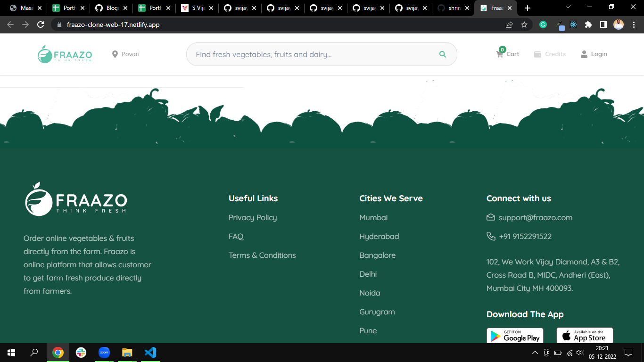Click the envelope icon beside support@fraazo.com

click(x=490, y=217)
